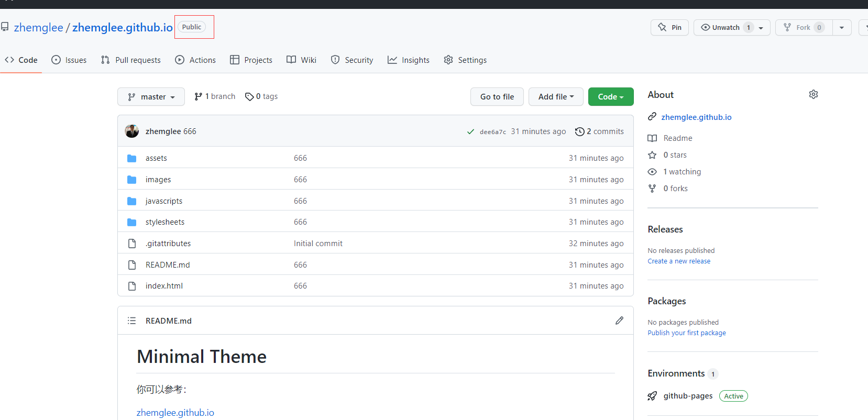Click the repository icon beside zhemglee
This screenshot has height=420, width=868.
[5, 27]
